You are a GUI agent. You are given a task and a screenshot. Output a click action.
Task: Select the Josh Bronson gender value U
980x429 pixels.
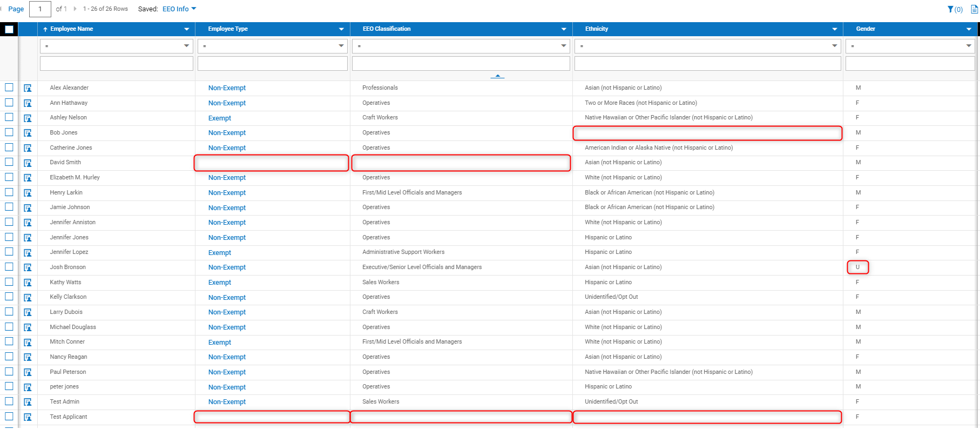tap(857, 267)
